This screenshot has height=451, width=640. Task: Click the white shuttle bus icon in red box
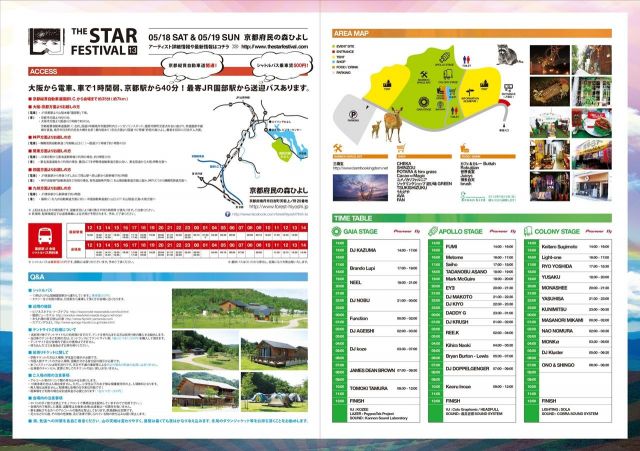click(45, 235)
